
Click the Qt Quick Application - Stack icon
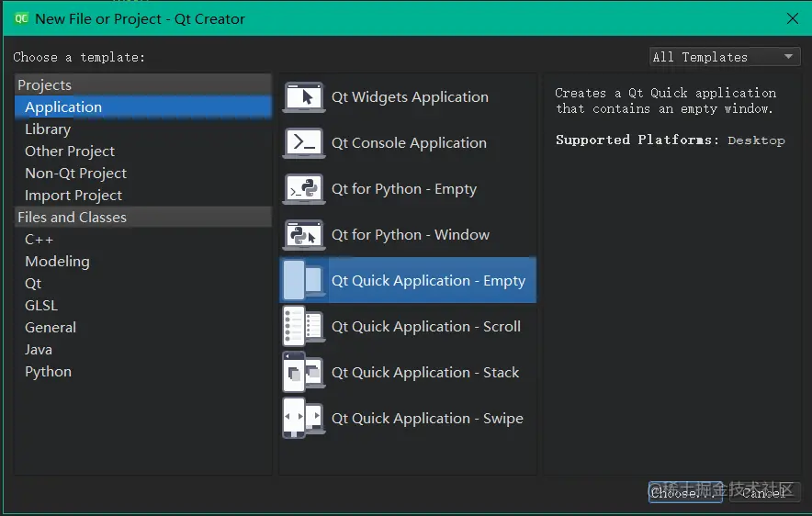[304, 373]
